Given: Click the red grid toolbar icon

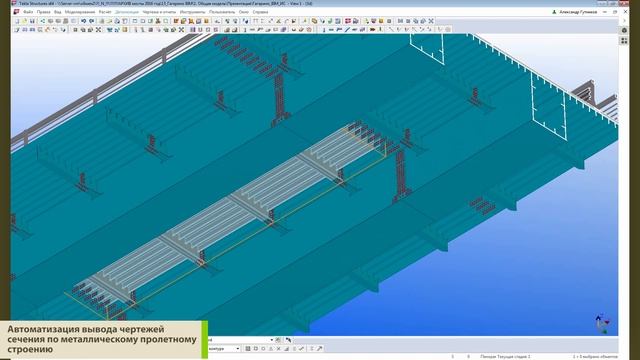Looking at the screenshot, I should tap(347, 21).
